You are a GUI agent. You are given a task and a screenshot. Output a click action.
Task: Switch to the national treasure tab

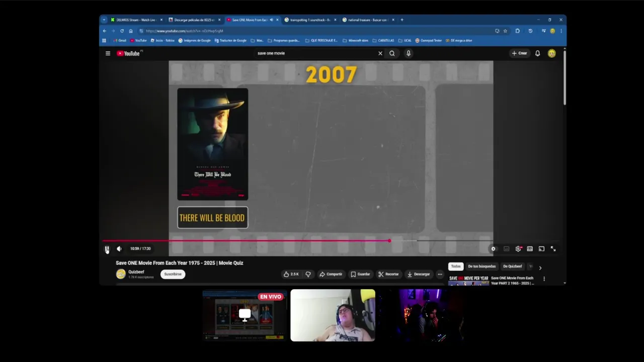click(368, 20)
